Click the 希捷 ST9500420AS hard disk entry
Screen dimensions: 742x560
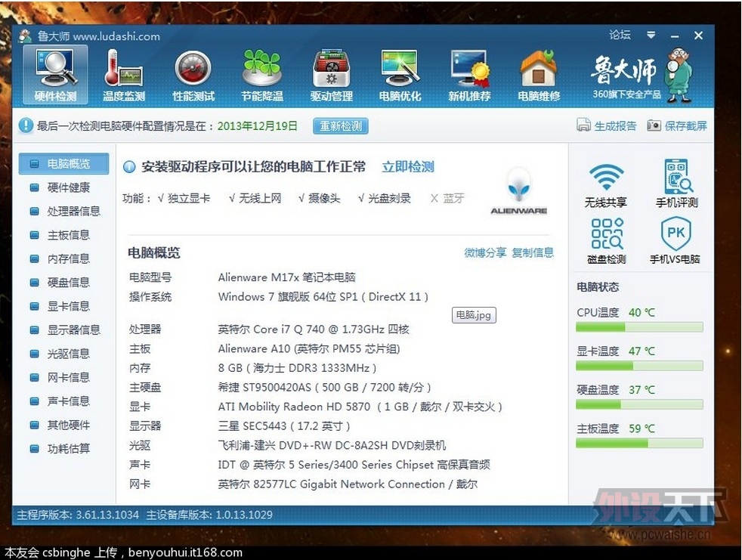(x=325, y=388)
